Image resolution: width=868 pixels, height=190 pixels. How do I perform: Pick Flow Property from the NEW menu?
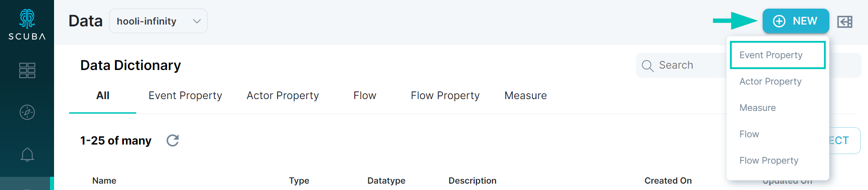tap(769, 160)
